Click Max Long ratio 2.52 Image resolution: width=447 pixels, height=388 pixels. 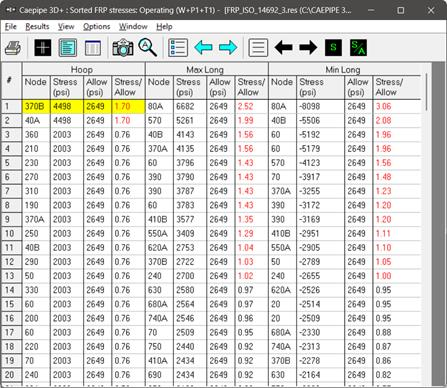click(251, 107)
